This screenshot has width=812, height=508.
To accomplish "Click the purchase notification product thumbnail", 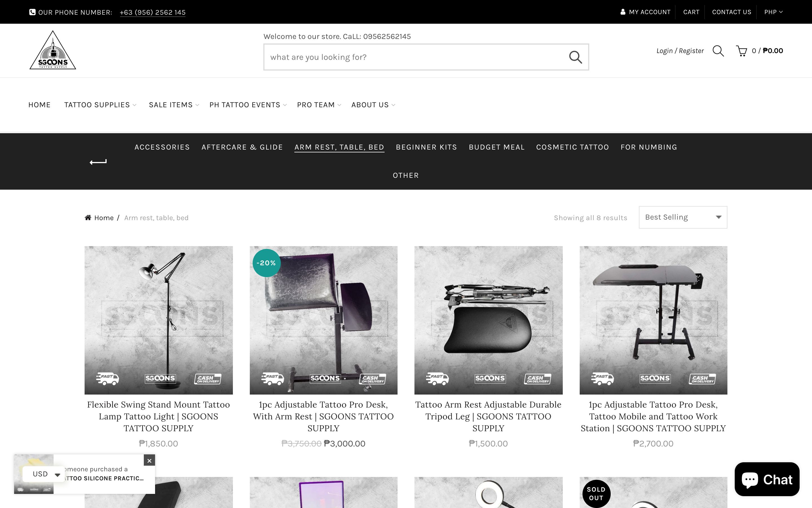I will click(x=34, y=474).
